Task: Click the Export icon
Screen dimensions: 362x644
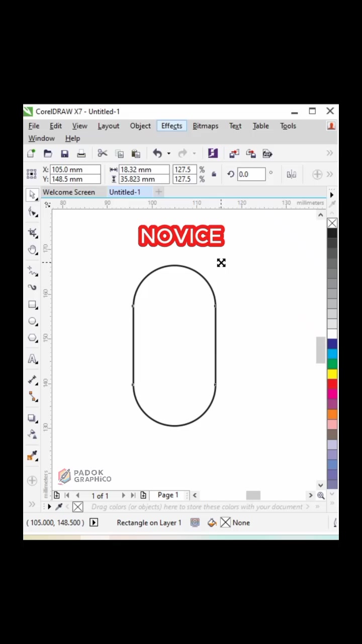Action: coord(251,153)
